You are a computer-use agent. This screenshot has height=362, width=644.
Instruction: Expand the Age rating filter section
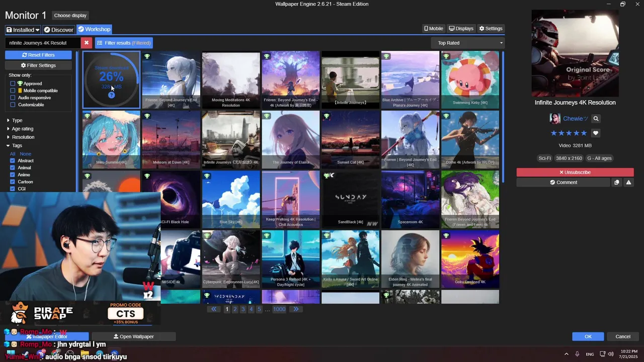pyautogui.click(x=20, y=129)
